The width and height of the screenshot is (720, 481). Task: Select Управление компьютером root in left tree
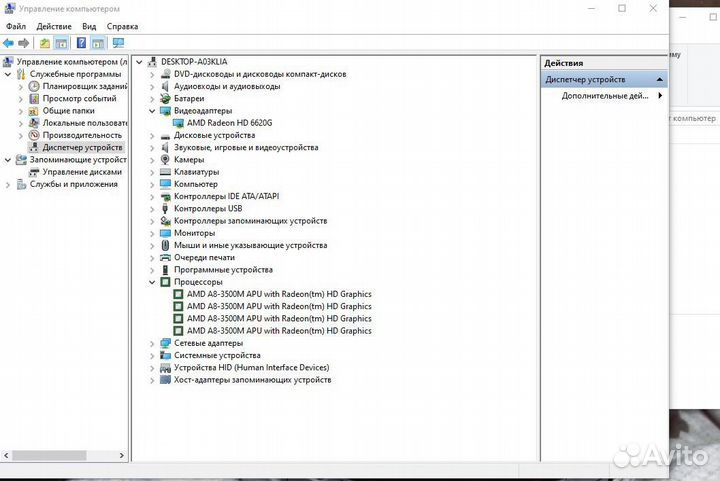pyautogui.click(x=72, y=62)
